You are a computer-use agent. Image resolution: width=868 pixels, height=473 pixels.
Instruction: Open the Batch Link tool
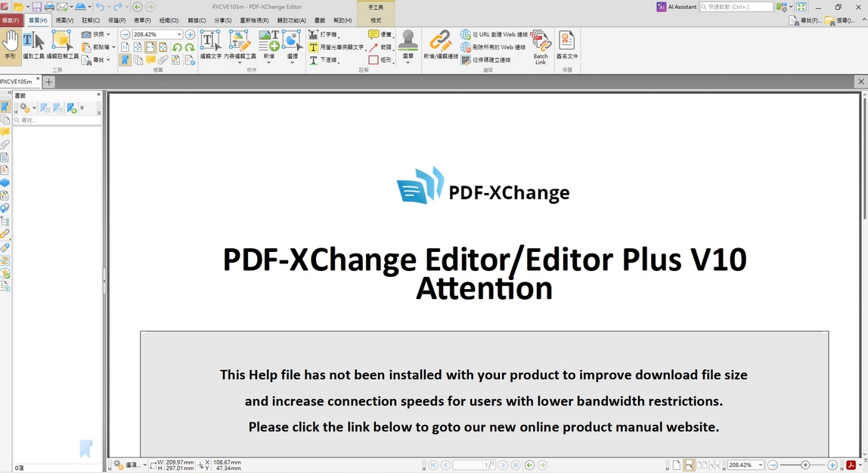click(x=541, y=47)
